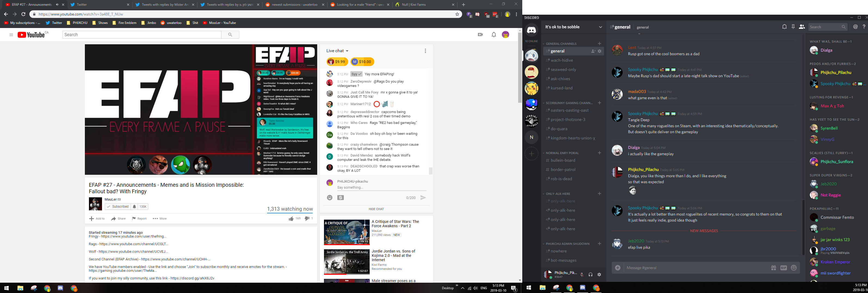Collapse the GENERAL CHANNELS category

tap(561, 44)
